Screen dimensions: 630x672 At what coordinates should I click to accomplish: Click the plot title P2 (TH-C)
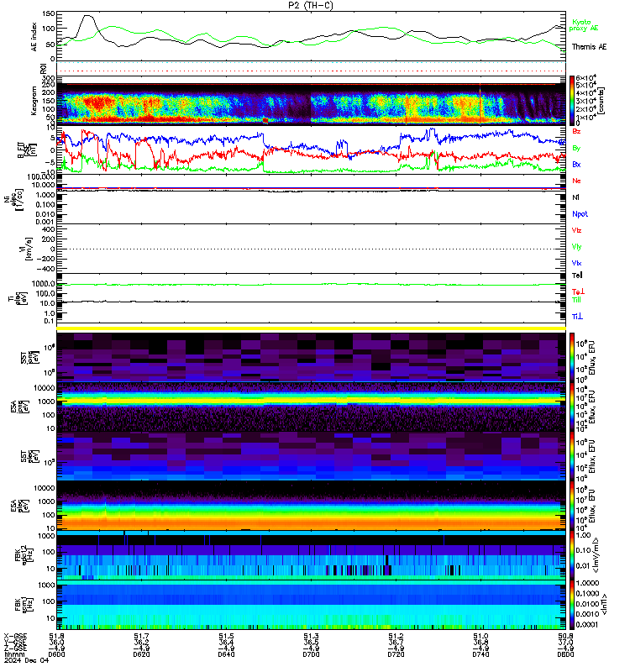310,5
